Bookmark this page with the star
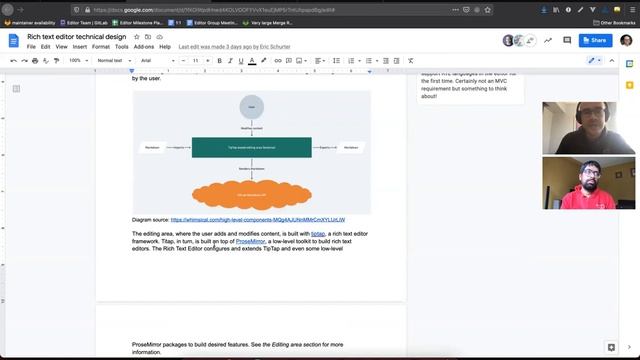 (x=487, y=10)
